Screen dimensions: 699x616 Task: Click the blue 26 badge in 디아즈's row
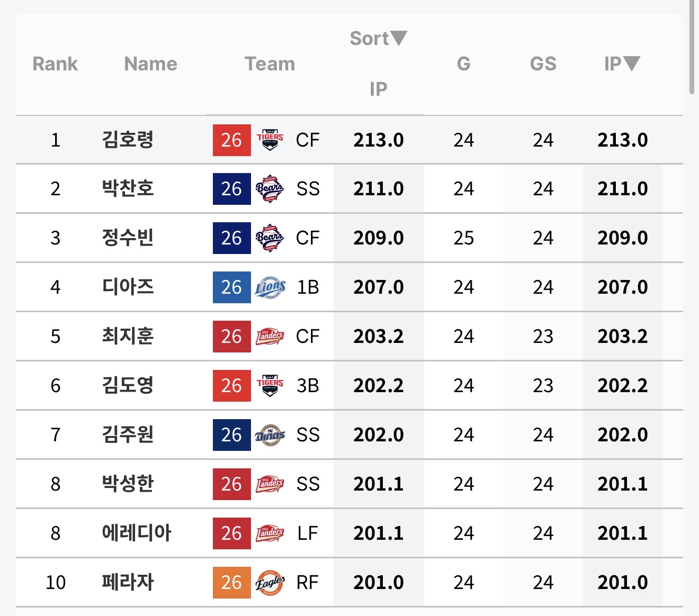[231, 287]
